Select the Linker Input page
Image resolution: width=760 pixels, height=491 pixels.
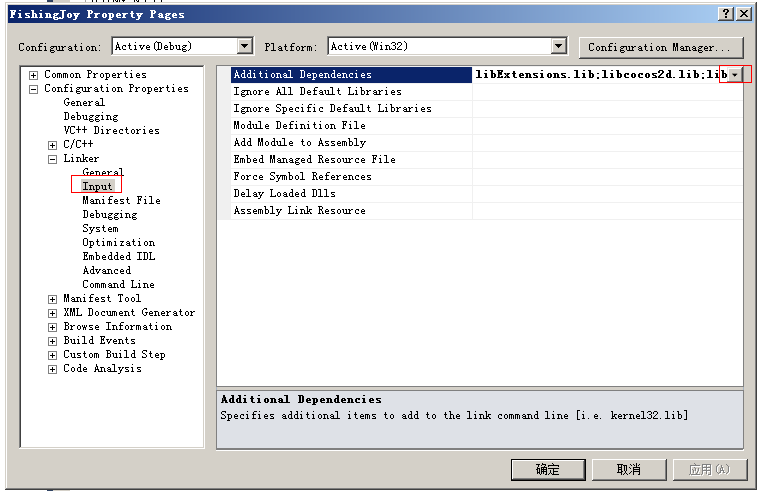pyautogui.click(x=97, y=186)
